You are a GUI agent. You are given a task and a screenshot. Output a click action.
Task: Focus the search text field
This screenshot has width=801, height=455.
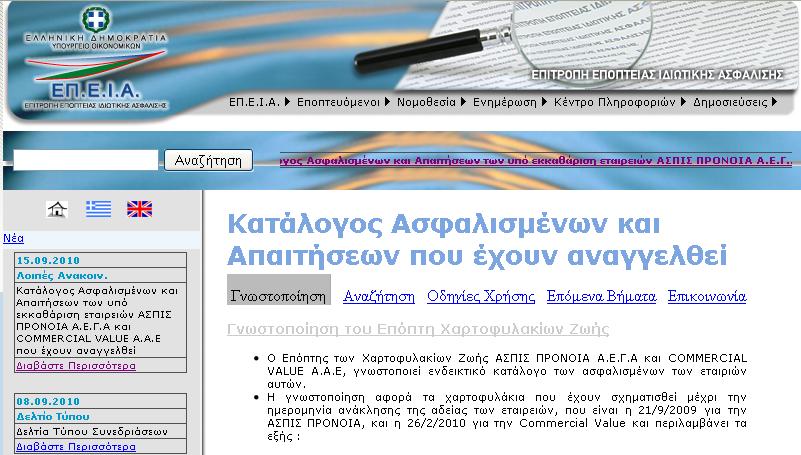85,160
